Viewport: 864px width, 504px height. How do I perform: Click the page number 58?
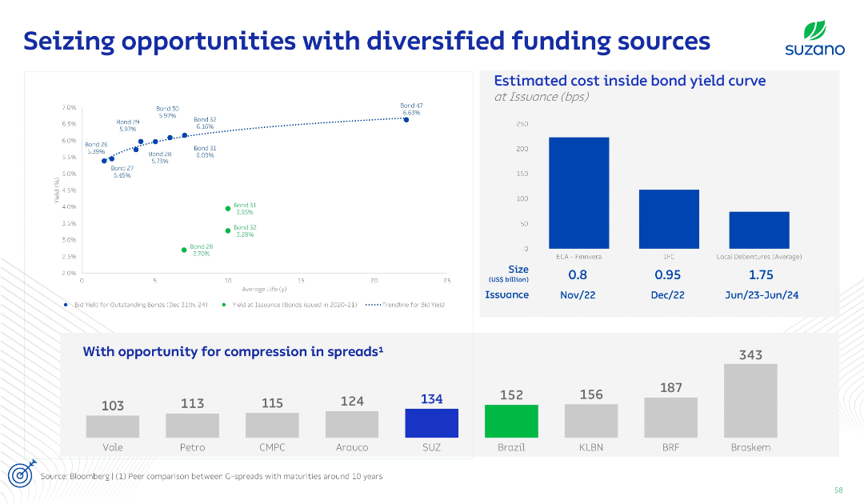838,490
